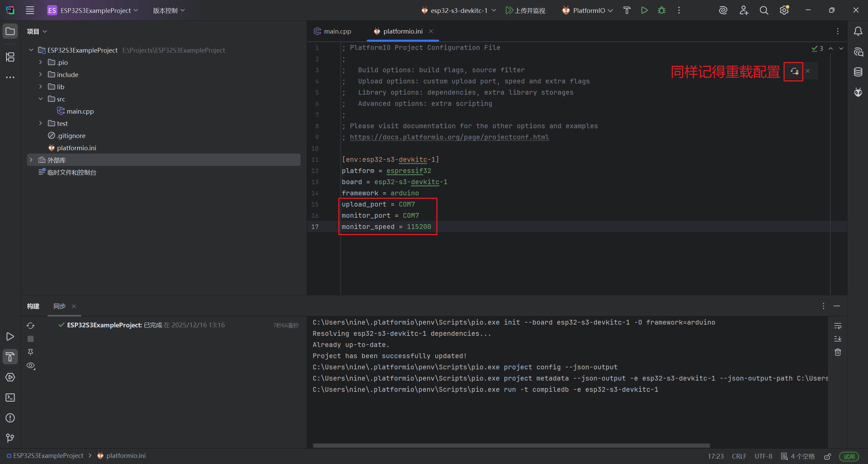The width and height of the screenshot is (868, 464).
Task: Toggle the build view eye filter
Action: coord(31,366)
